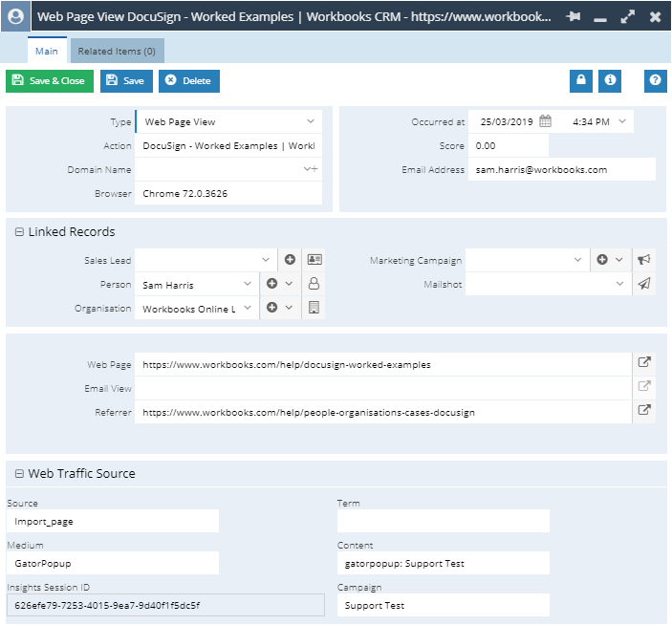The image size is (672, 625).
Task: Open the Occurred at calendar picker
Action: coord(545,121)
